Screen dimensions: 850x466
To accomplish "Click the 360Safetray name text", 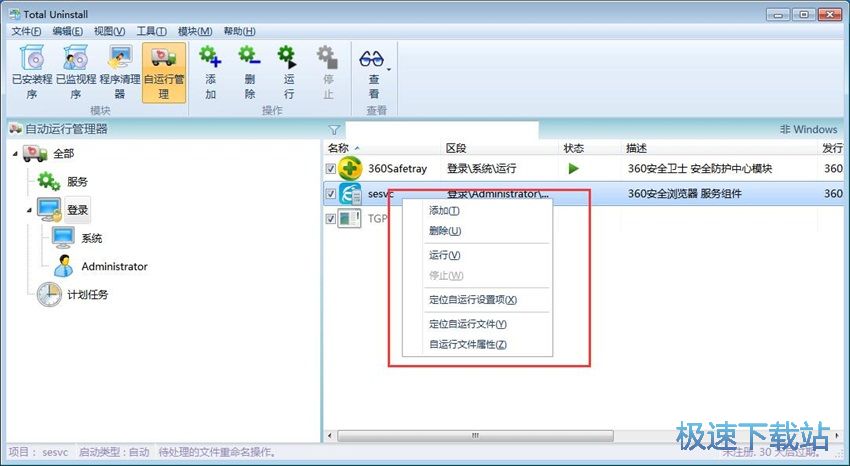I will click(397, 169).
